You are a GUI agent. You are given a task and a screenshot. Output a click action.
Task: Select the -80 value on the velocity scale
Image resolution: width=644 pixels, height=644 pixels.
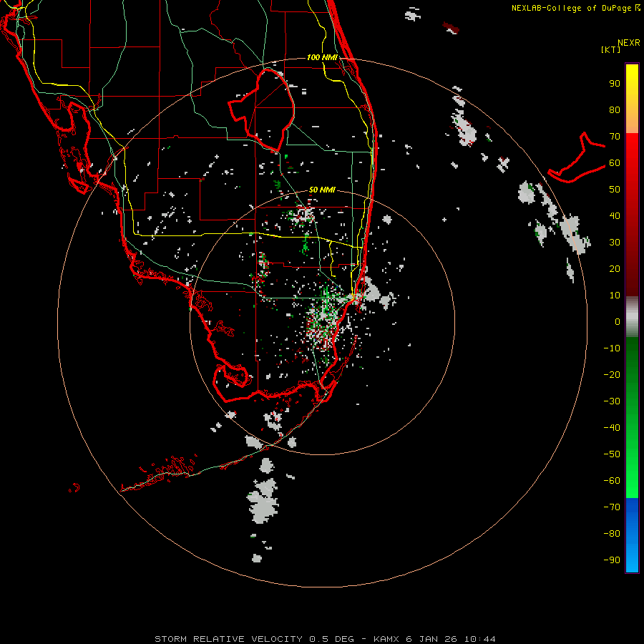click(612, 534)
